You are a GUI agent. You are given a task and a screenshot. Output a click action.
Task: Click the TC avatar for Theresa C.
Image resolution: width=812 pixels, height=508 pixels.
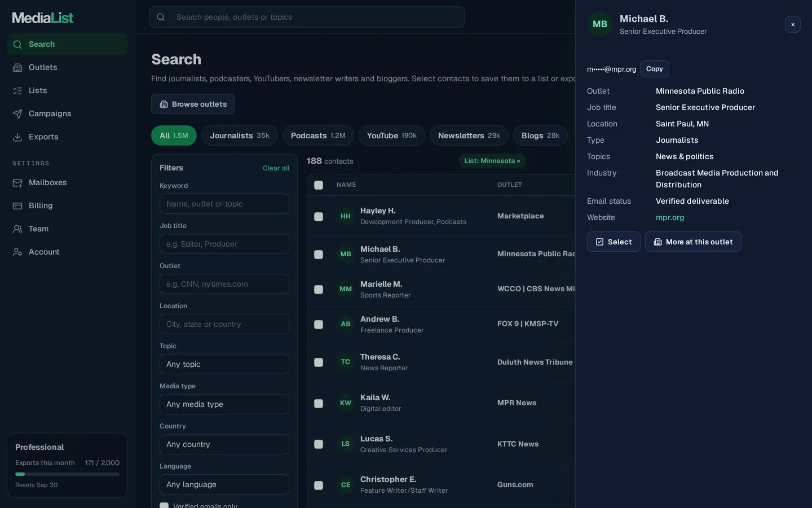tap(346, 362)
